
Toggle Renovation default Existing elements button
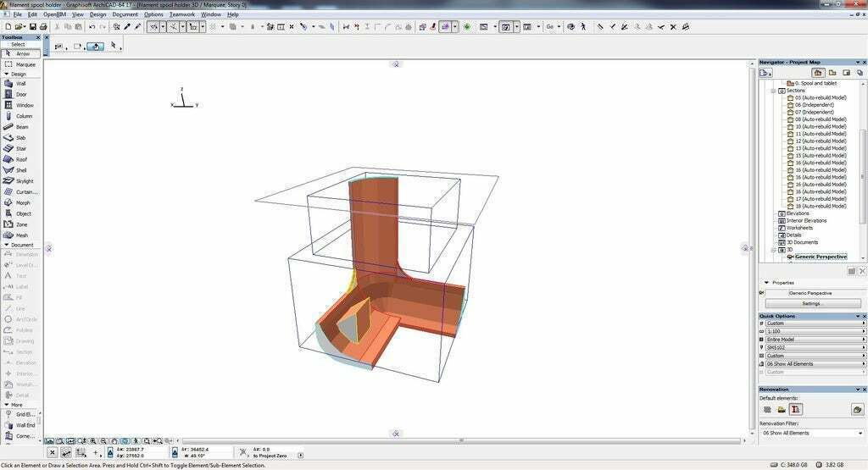point(767,410)
